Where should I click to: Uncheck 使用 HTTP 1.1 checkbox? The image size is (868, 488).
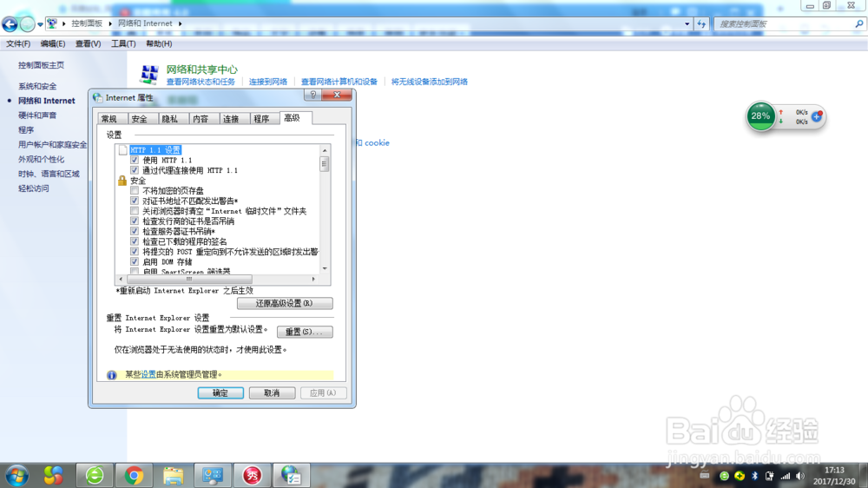(x=135, y=160)
